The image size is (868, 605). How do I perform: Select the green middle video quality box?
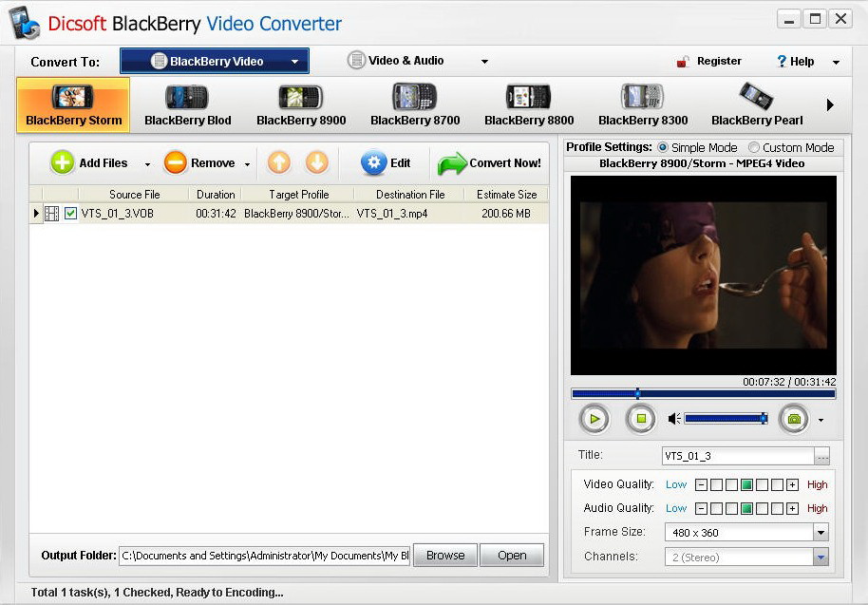[746, 485]
